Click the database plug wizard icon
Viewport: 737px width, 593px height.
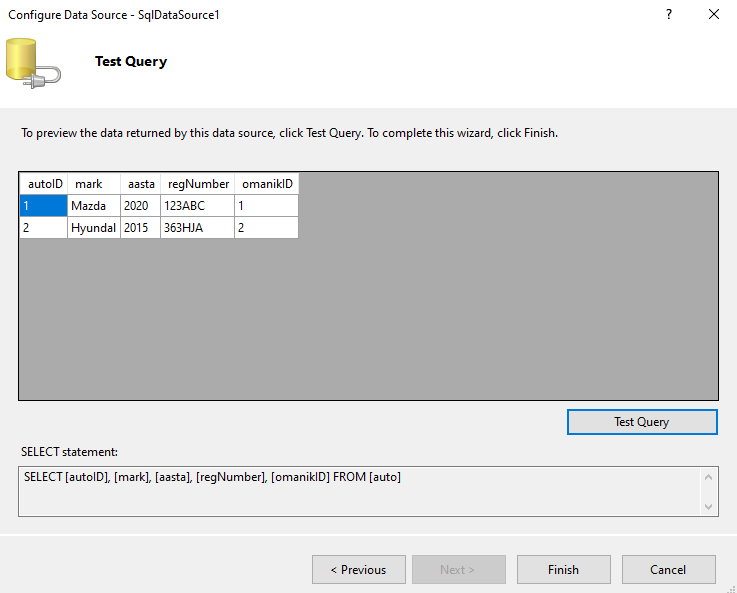pos(32,61)
